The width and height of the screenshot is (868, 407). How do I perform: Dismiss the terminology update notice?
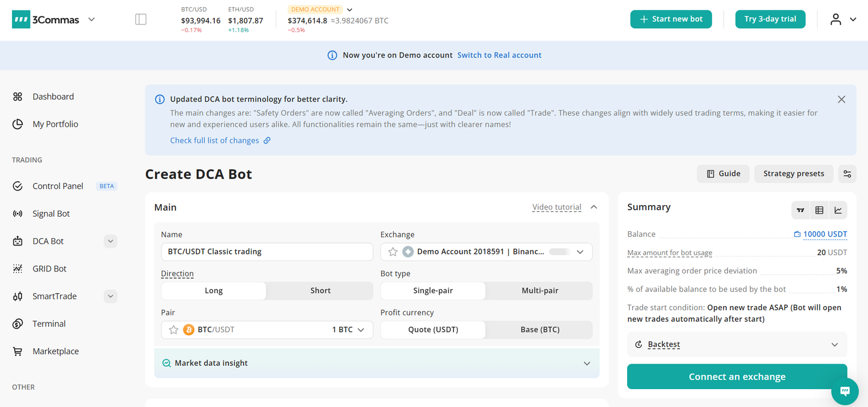point(841,99)
